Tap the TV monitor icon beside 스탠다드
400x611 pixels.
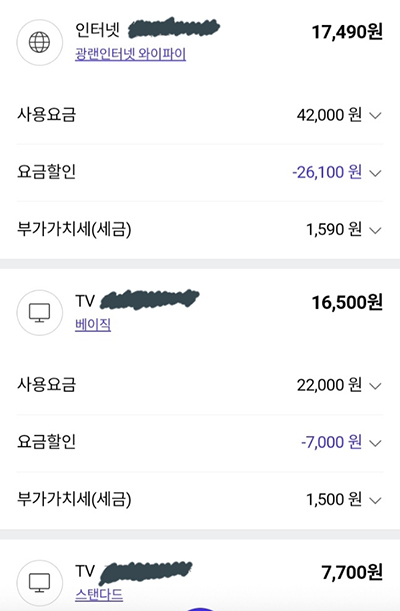pyautogui.click(x=39, y=583)
